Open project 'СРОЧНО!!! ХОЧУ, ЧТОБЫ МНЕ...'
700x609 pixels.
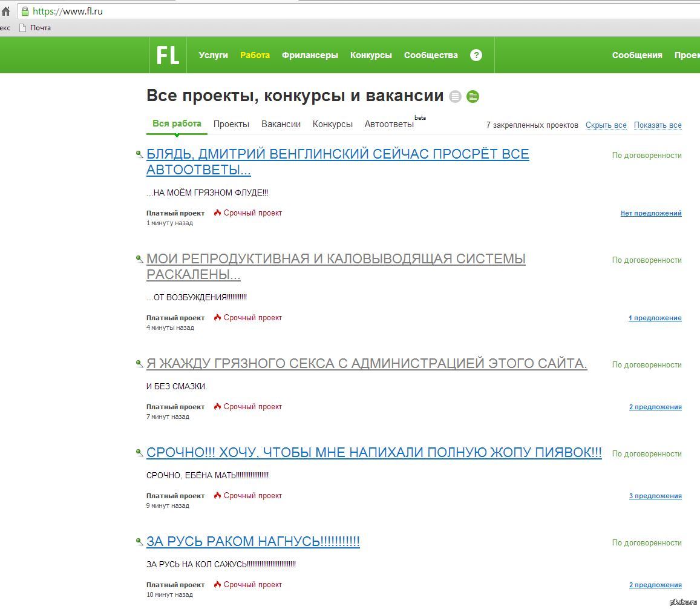tap(374, 452)
